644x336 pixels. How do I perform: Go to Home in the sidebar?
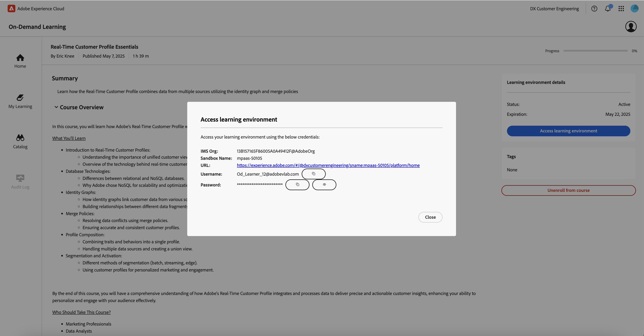pos(20,61)
